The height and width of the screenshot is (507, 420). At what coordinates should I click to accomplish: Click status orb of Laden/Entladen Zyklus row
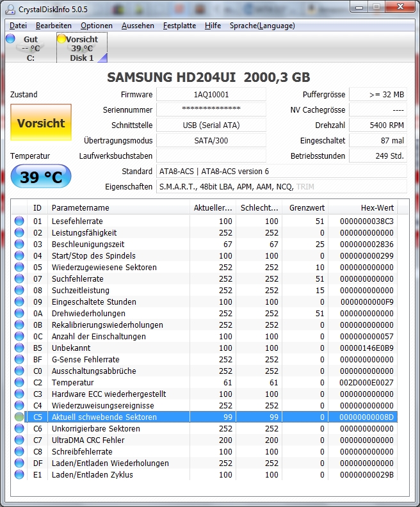click(x=19, y=474)
